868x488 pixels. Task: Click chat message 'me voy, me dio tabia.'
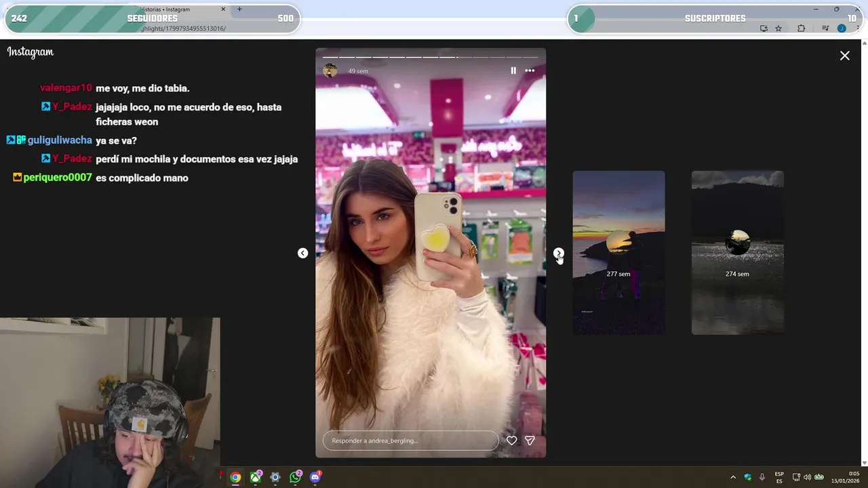142,88
